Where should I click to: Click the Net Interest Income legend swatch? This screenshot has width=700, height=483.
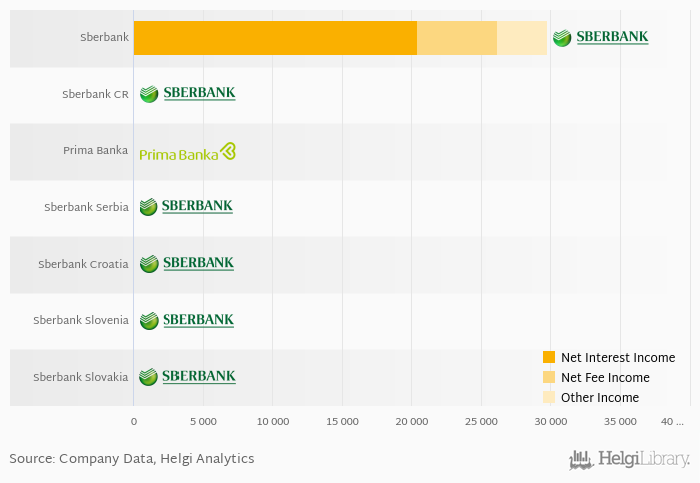548,358
